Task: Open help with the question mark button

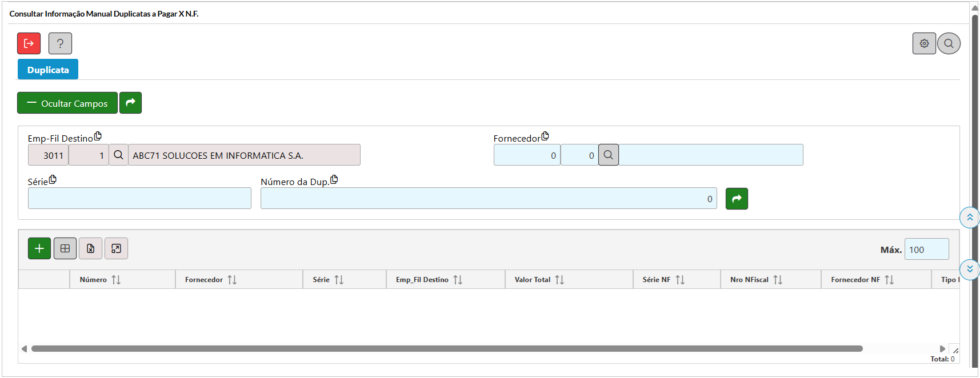Action: click(60, 43)
